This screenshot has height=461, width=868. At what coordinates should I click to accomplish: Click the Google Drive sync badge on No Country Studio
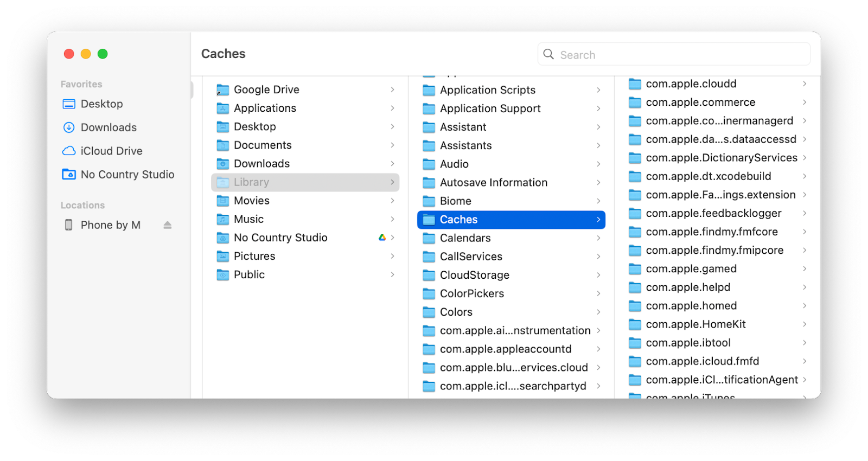tap(382, 237)
